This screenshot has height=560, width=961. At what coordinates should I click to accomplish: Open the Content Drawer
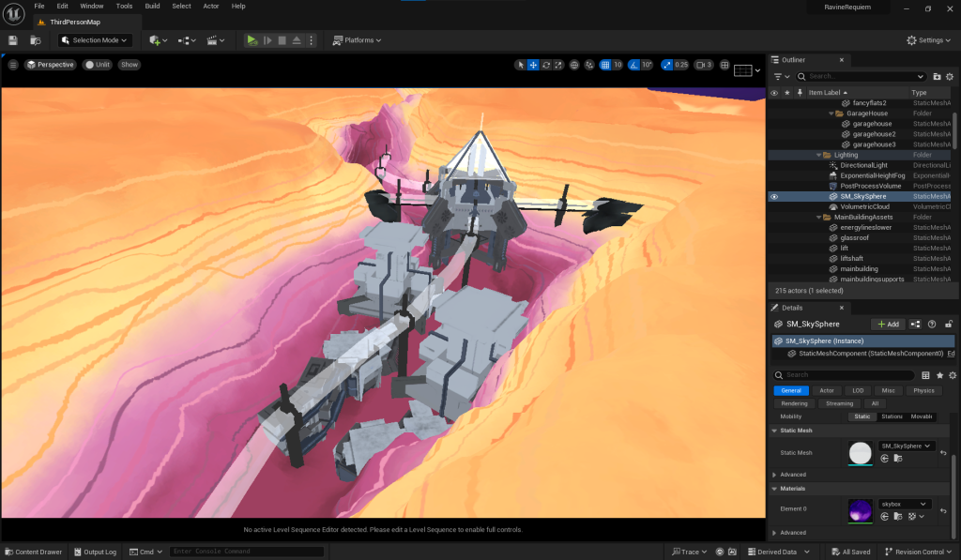[34, 552]
